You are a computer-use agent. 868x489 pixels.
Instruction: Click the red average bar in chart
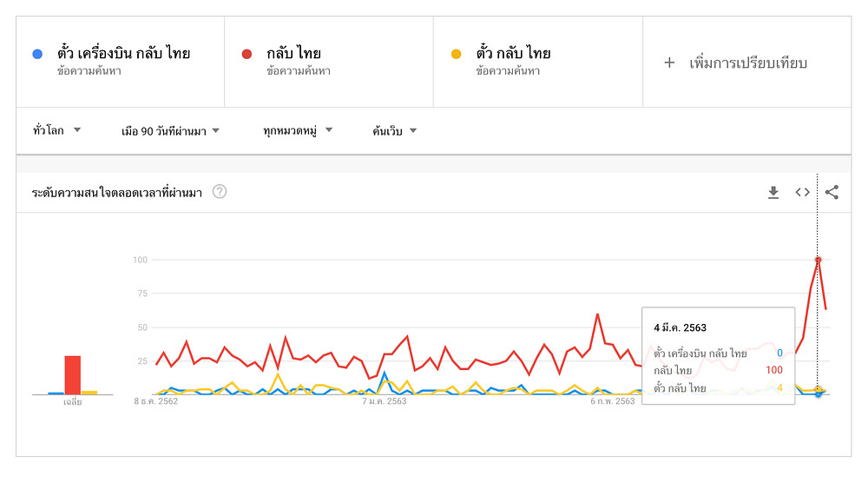pos(73,374)
